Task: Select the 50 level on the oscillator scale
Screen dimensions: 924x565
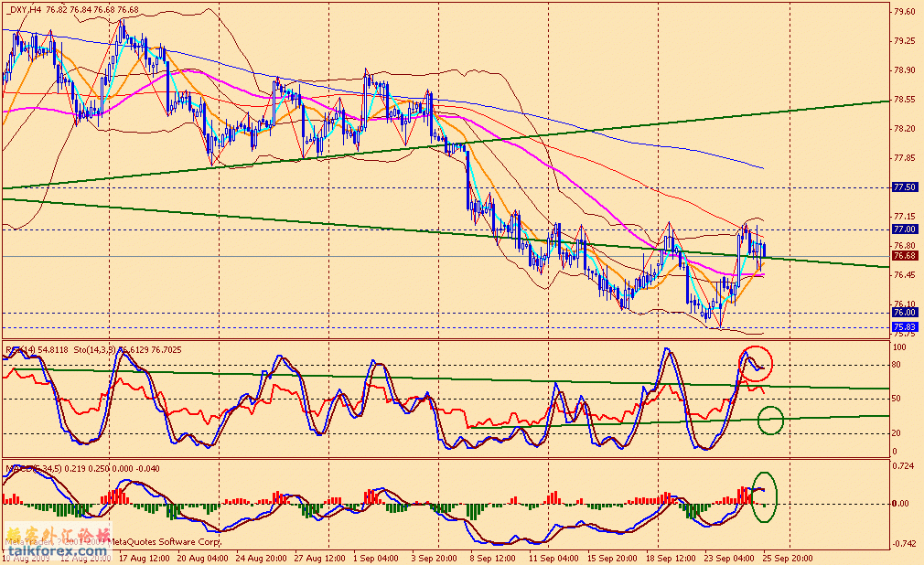Action: pyautogui.click(x=897, y=399)
